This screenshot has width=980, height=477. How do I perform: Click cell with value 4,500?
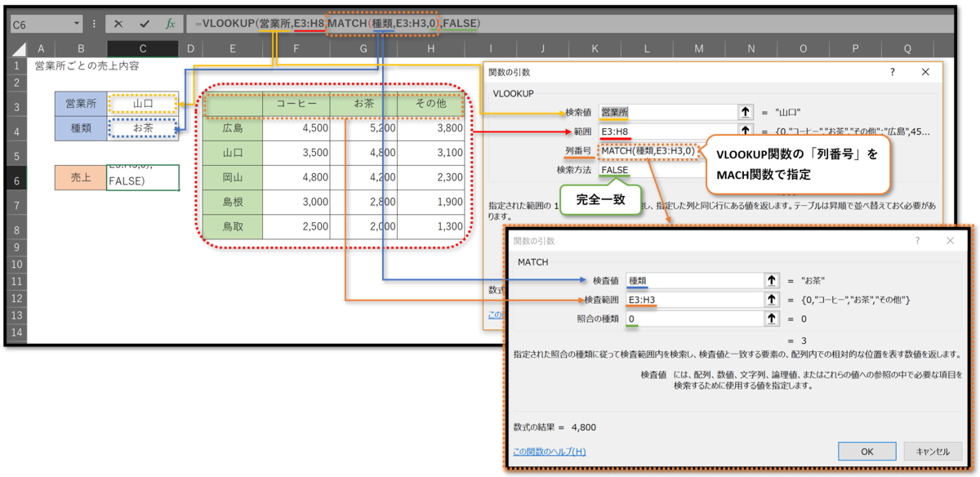click(x=296, y=128)
